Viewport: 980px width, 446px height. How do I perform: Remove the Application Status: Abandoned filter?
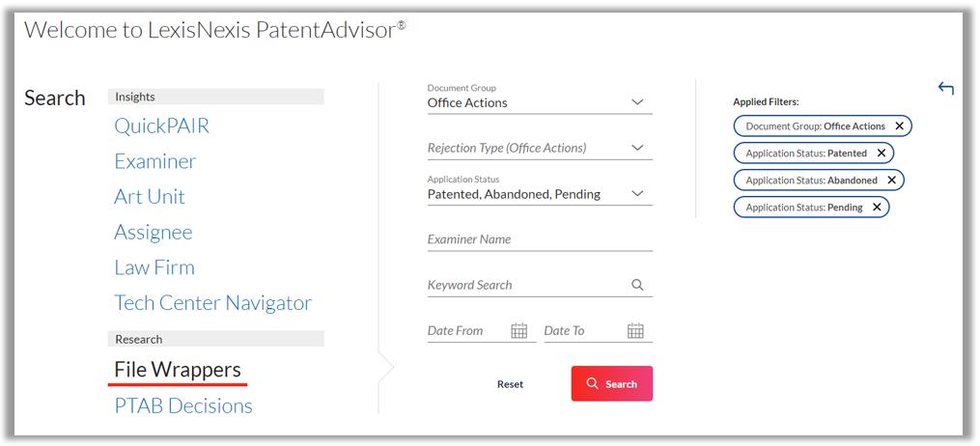(892, 180)
